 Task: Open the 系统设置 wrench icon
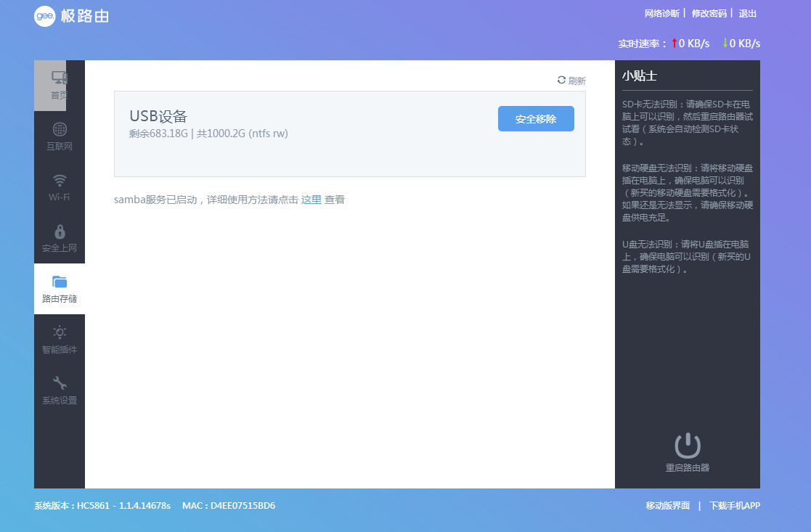60,383
